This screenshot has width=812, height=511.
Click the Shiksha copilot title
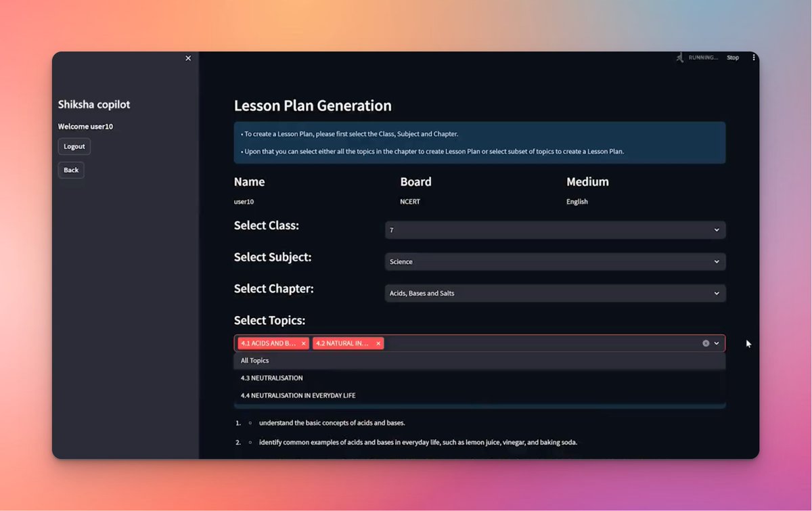pos(94,104)
